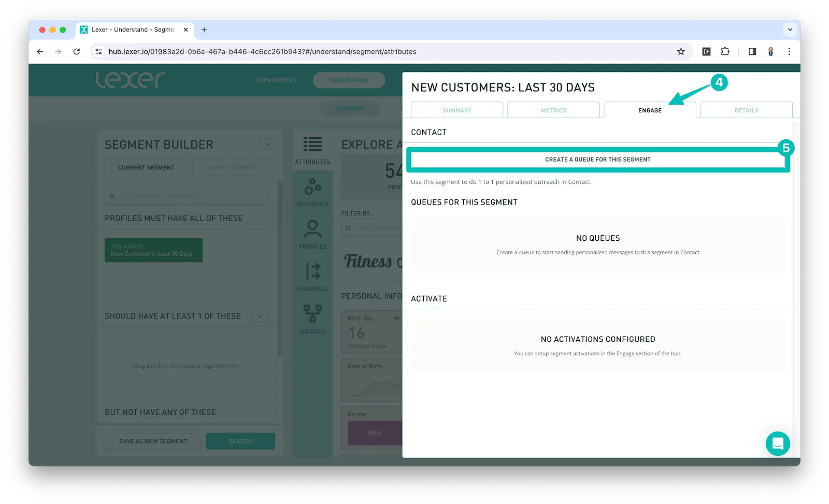The height and width of the screenshot is (504, 829).
Task: Expand Segment Builder options dropdown
Action: coord(267,144)
